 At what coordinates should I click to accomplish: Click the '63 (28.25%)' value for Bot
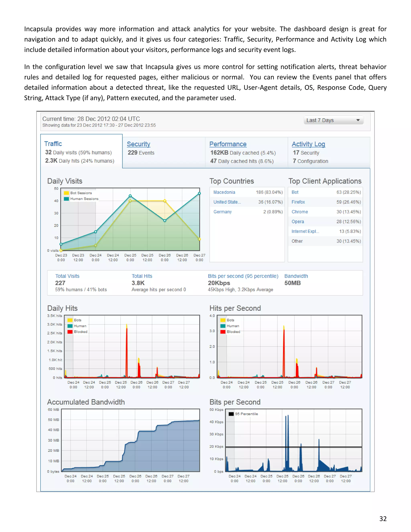(349, 192)
